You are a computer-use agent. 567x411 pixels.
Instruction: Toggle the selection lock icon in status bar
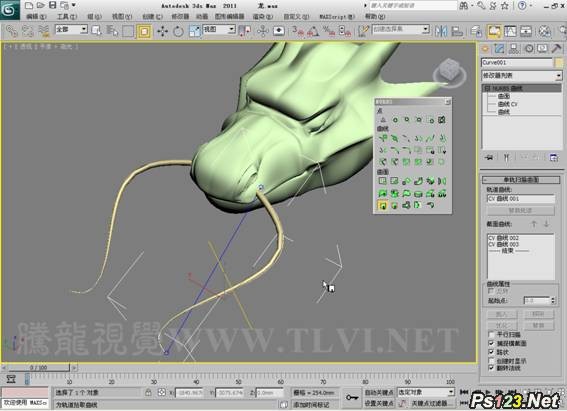[x=148, y=393]
